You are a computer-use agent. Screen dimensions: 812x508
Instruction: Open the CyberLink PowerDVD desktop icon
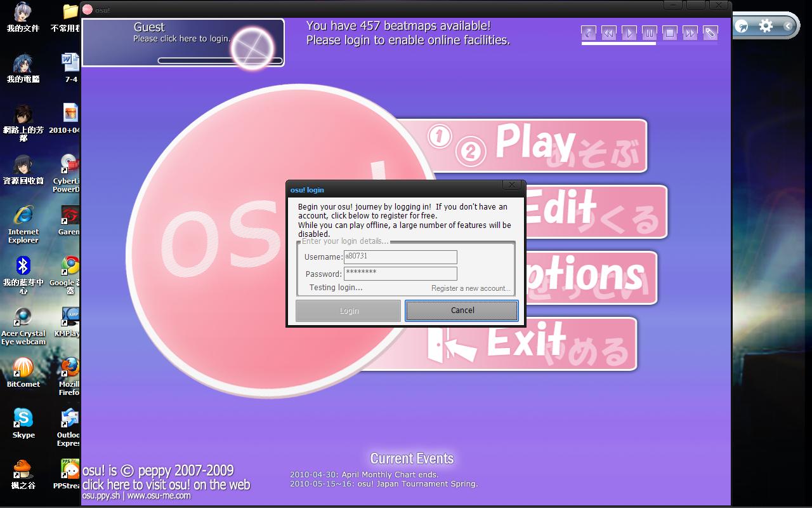(x=67, y=173)
